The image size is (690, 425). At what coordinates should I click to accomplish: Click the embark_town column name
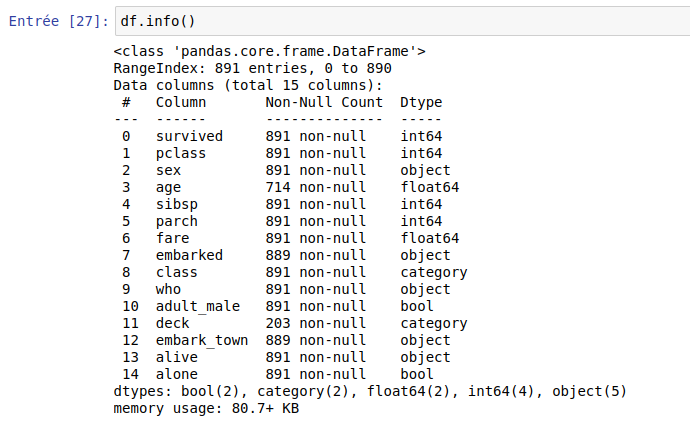pyautogui.click(x=201, y=340)
